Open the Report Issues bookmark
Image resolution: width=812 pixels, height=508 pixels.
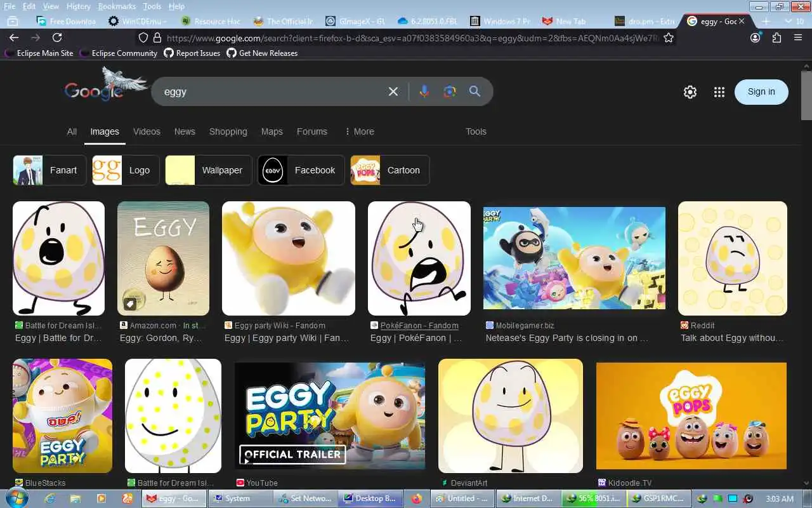point(192,53)
